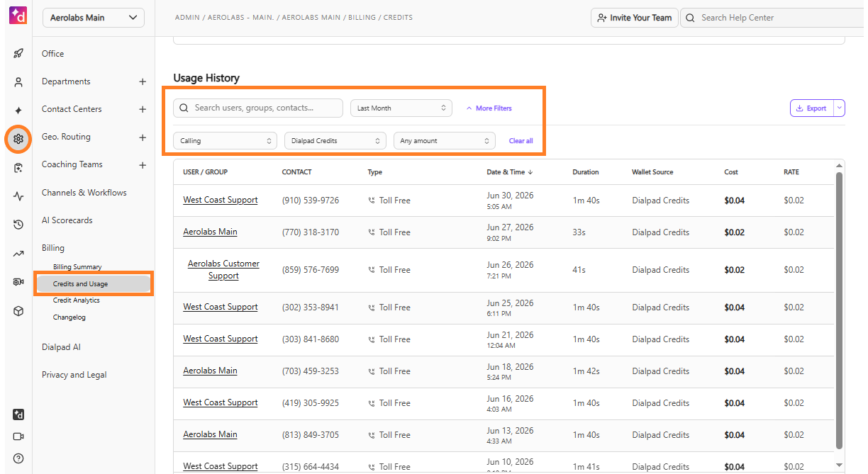
Task: Open Channels & Workflows section
Action: (84, 193)
